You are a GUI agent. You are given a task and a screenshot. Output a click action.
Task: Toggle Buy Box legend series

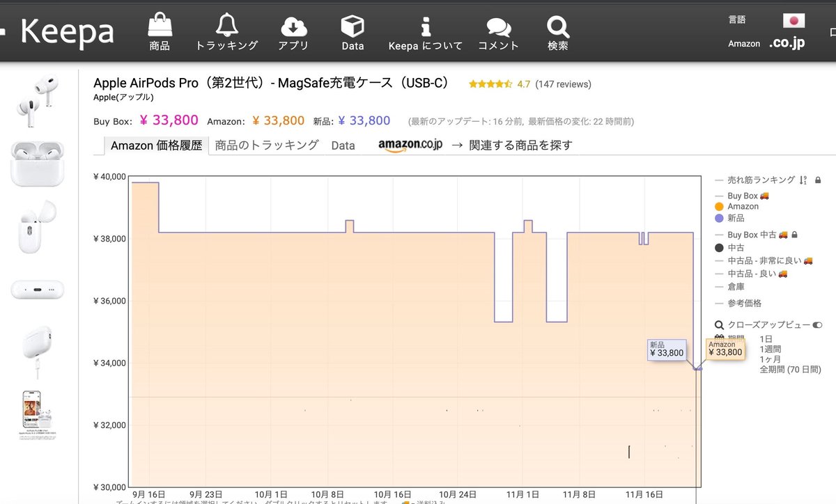click(742, 196)
